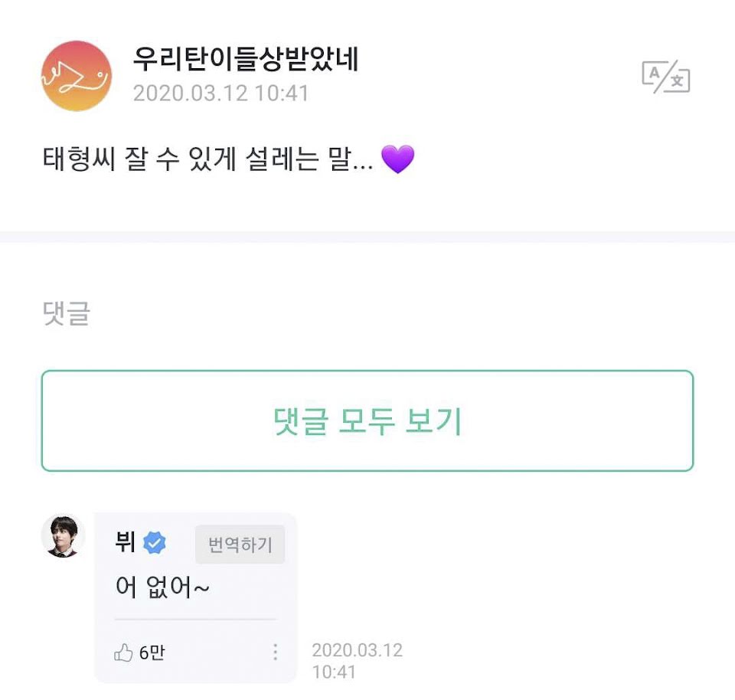Image resolution: width=735 pixels, height=700 pixels.
Task: Select the 뷔 commenter name
Action: pos(125,544)
